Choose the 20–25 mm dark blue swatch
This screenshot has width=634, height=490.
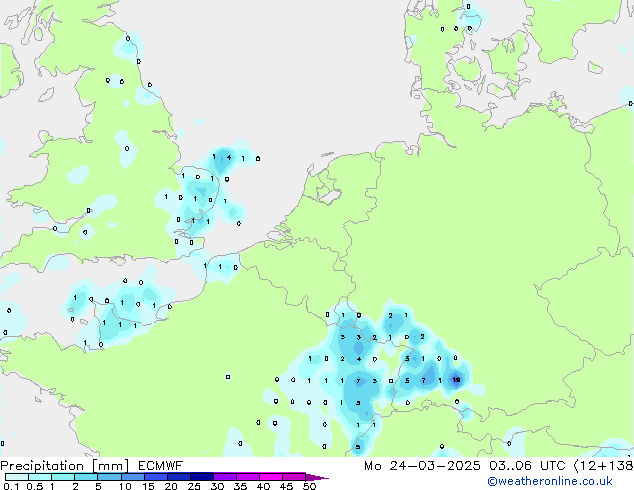coord(179,477)
